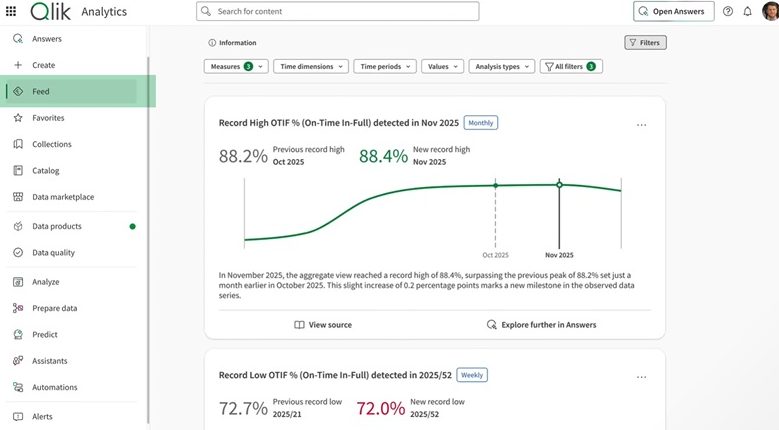
Task: Click the Oct 2025 chart data point
Action: click(495, 185)
